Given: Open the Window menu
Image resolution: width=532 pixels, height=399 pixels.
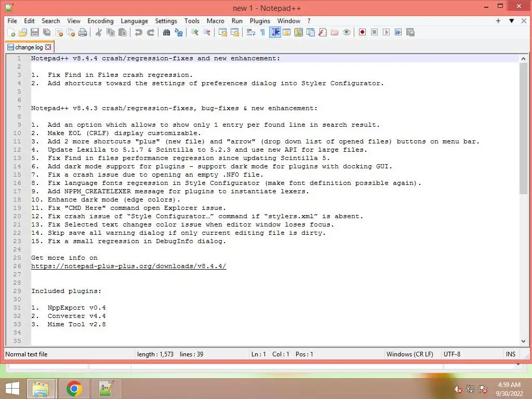Looking at the screenshot, I should pos(289,21).
